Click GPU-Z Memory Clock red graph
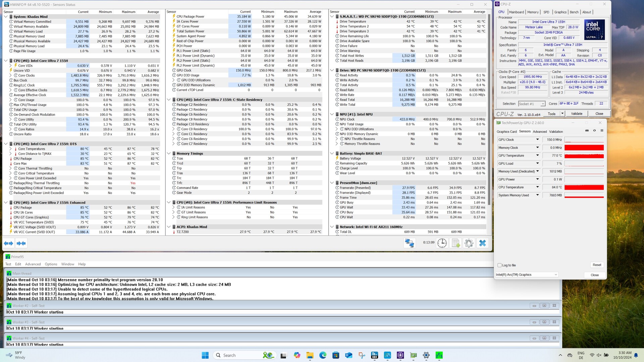Image resolution: width=644 pixels, height=362 pixels. click(584, 147)
